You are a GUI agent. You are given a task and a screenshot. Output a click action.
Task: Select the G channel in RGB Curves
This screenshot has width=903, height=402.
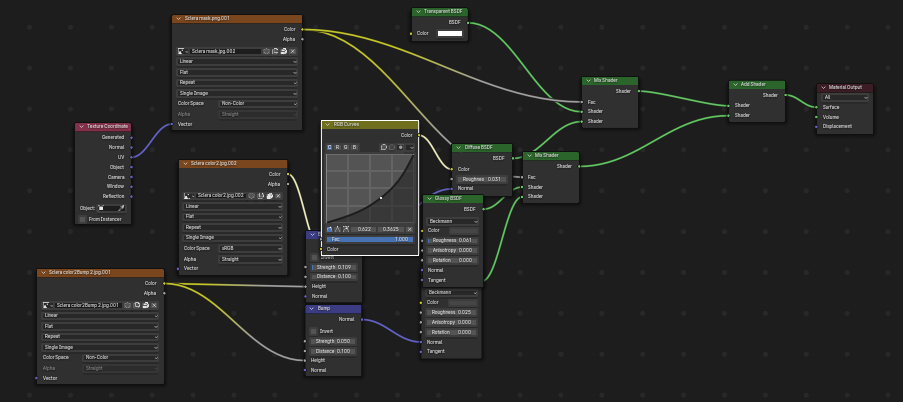click(346, 147)
